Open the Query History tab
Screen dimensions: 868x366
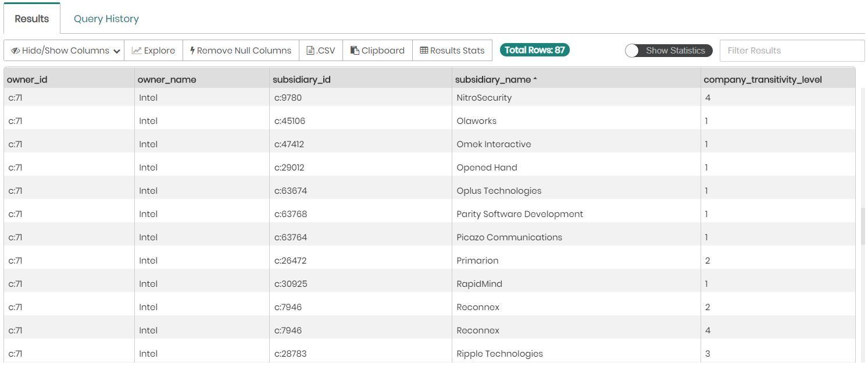[x=106, y=19]
